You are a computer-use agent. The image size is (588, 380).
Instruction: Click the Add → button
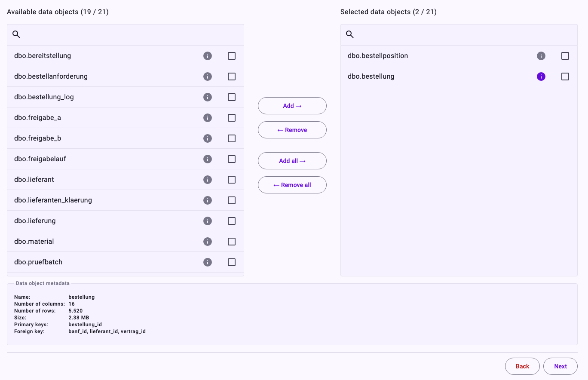click(x=292, y=106)
